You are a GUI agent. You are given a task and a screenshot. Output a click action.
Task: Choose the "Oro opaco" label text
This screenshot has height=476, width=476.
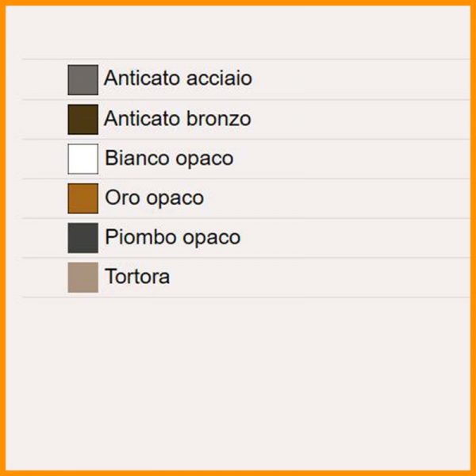click(x=154, y=198)
